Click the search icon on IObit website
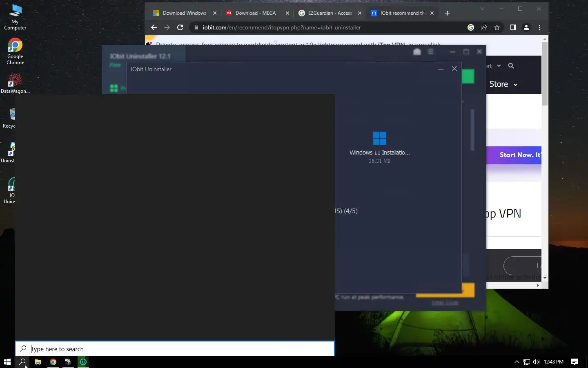This screenshot has height=368, width=588. 511,66
